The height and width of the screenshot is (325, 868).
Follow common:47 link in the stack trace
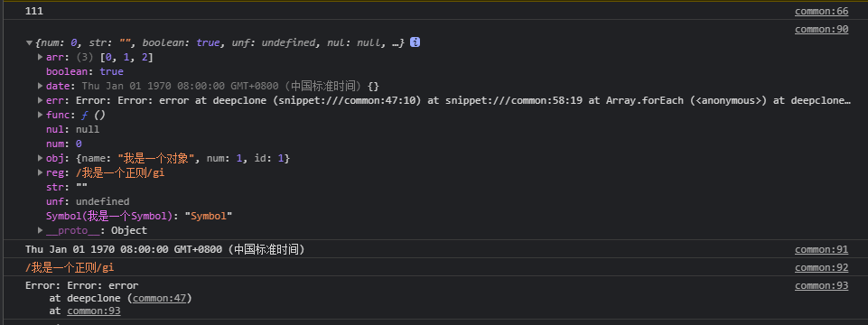(160, 299)
